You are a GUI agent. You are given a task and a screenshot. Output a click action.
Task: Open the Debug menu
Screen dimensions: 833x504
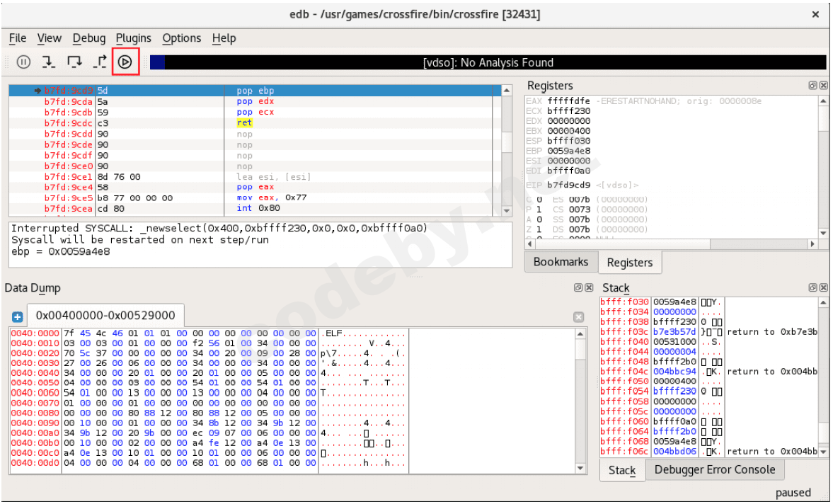[88, 38]
